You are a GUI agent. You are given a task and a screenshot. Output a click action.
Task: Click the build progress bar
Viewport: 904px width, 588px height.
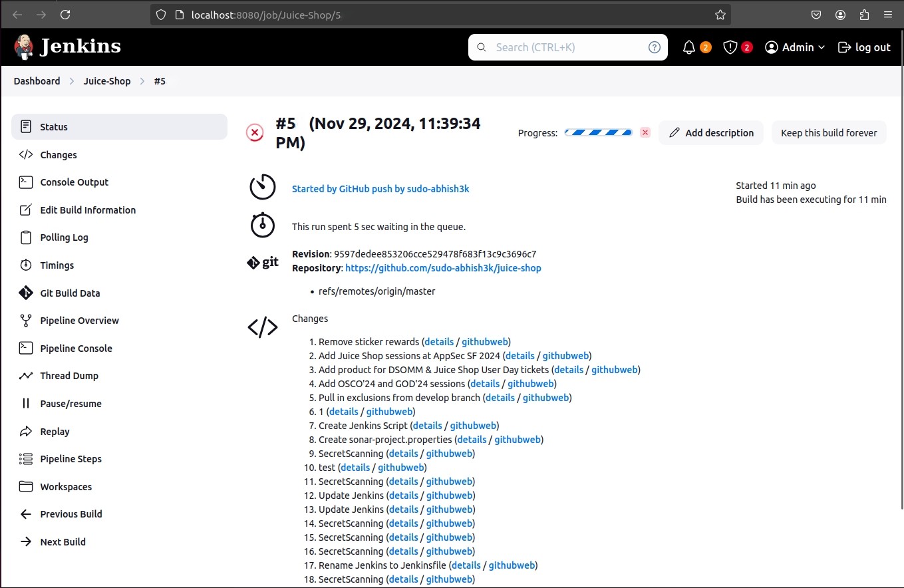click(599, 132)
